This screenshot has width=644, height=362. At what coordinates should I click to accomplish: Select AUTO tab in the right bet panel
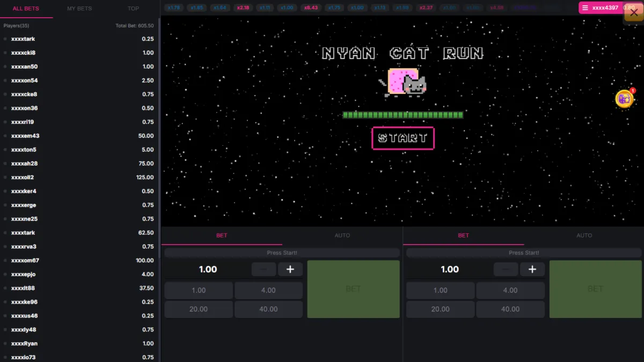point(584,235)
